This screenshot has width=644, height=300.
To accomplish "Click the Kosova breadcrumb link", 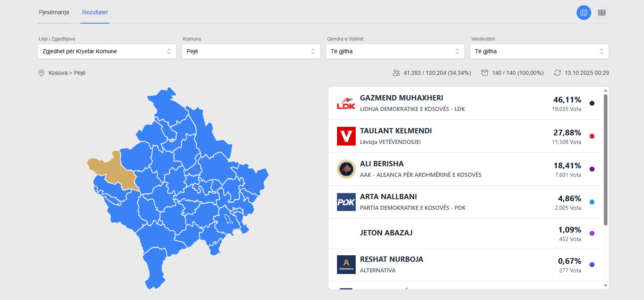I will pyautogui.click(x=58, y=73).
